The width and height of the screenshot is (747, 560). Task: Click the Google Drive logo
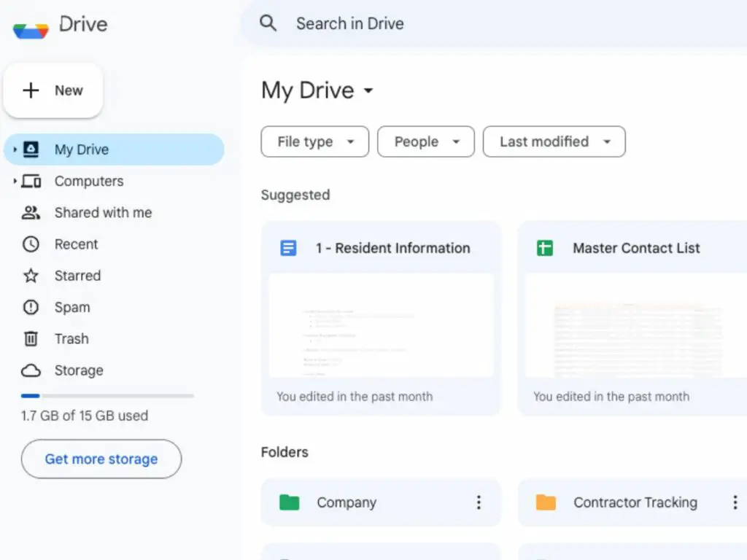click(31, 31)
